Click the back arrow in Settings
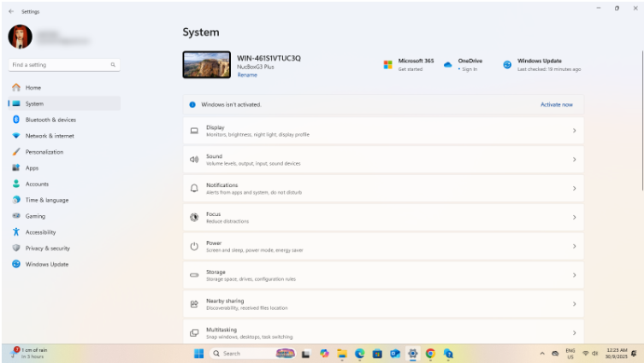 (11, 11)
